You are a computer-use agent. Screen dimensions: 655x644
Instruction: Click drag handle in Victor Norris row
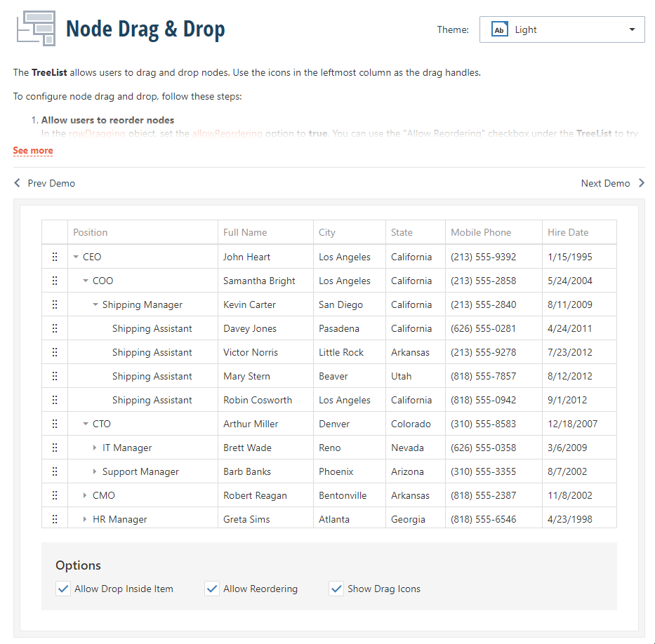(x=55, y=352)
